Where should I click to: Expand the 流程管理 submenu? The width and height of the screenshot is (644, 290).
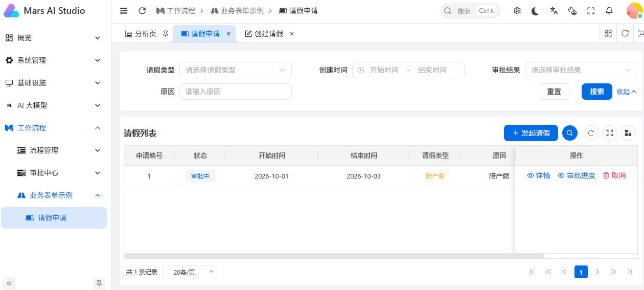pyautogui.click(x=54, y=150)
